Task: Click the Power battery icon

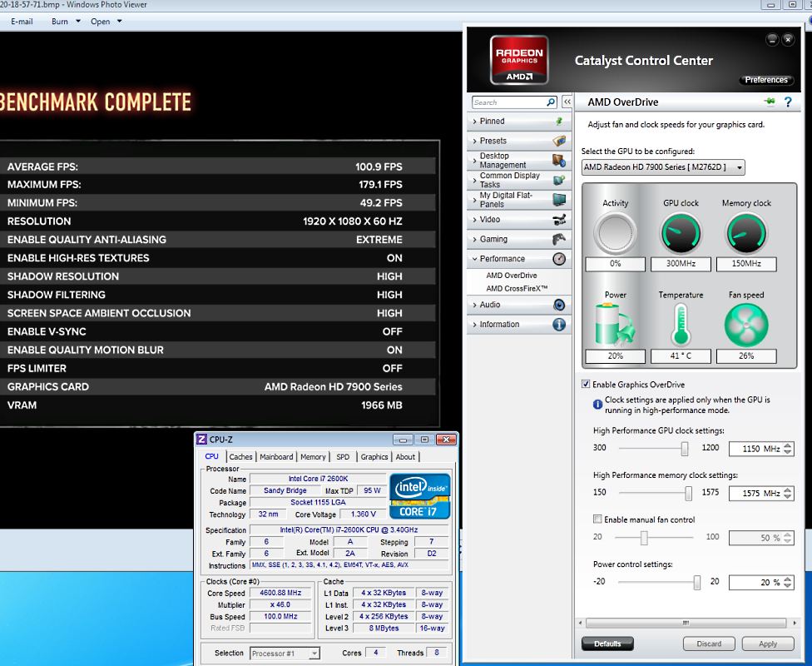Action: [x=615, y=325]
